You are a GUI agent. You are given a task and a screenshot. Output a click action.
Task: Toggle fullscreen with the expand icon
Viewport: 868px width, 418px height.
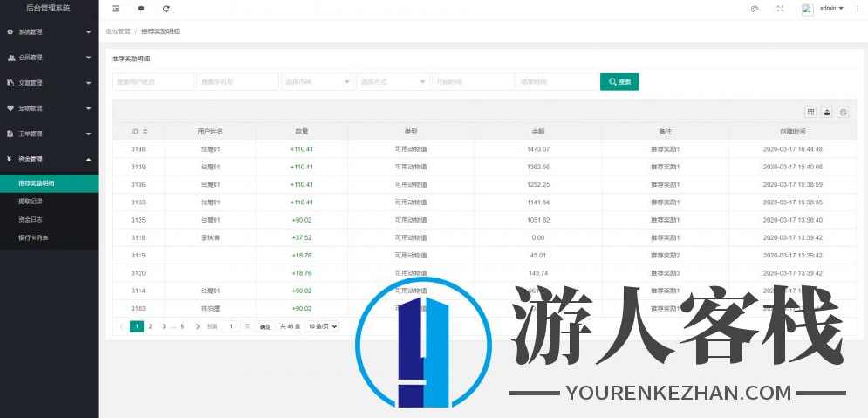coord(781,9)
